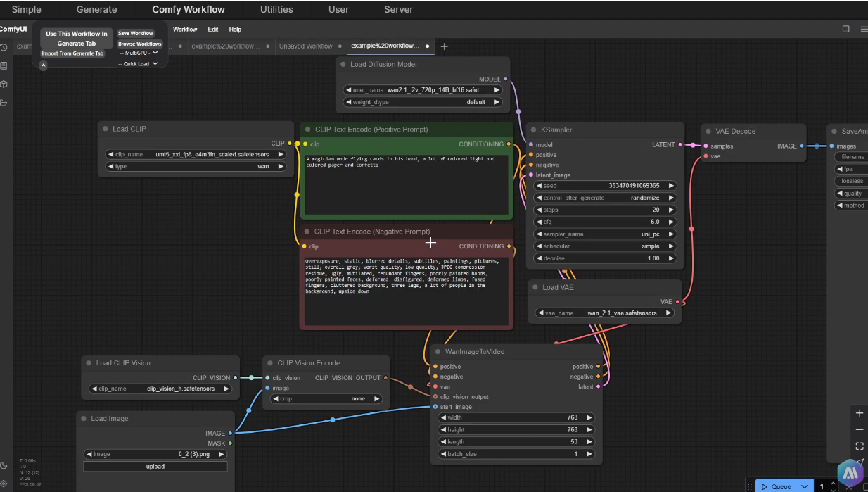
Task: Open the Quick Load dropdown
Action: (139, 64)
